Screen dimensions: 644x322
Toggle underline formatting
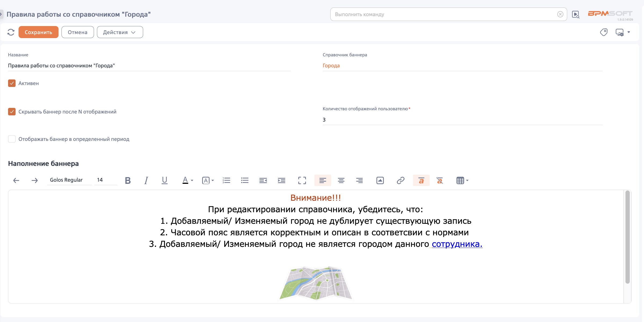tap(165, 180)
